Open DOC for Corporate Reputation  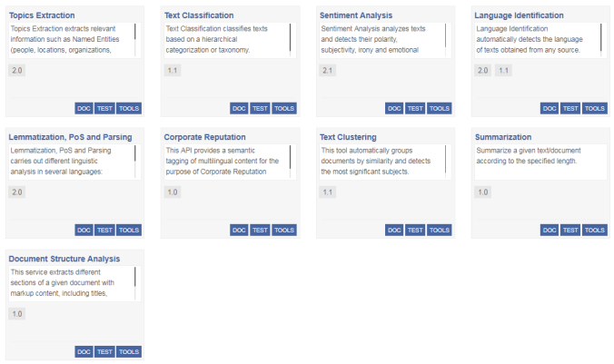coord(239,230)
